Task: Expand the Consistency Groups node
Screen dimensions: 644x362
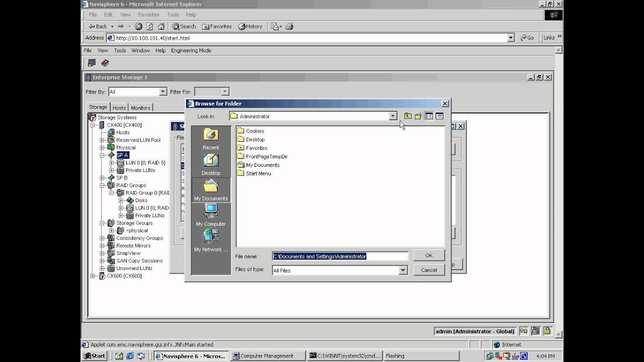Action: (102, 238)
